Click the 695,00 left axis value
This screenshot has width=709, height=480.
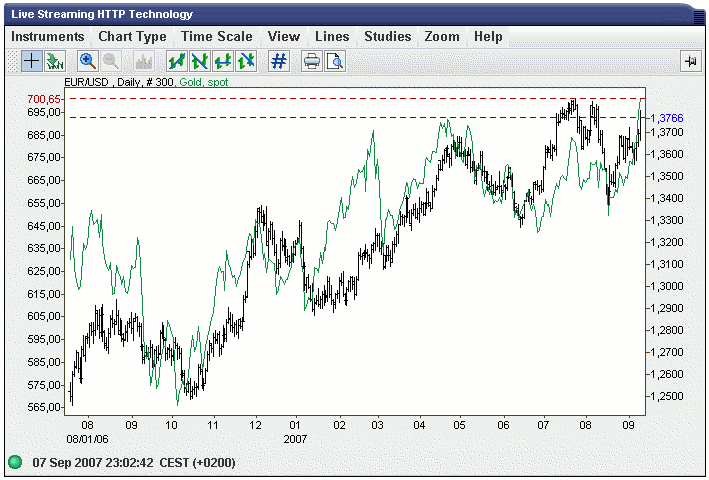point(44,112)
